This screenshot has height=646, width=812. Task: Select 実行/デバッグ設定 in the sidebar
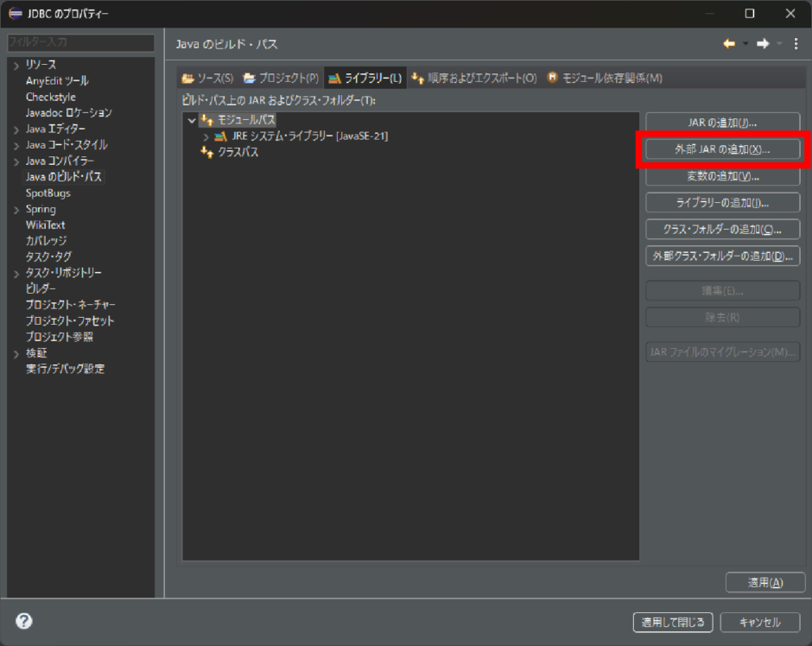pyautogui.click(x=66, y=369)
